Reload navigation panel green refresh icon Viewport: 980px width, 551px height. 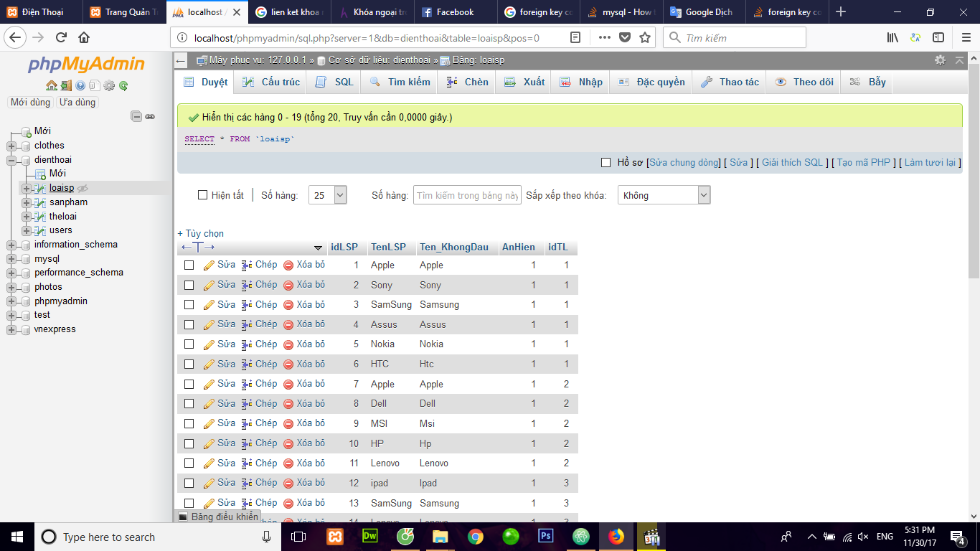pyautogui.click(x=123, y=85)
